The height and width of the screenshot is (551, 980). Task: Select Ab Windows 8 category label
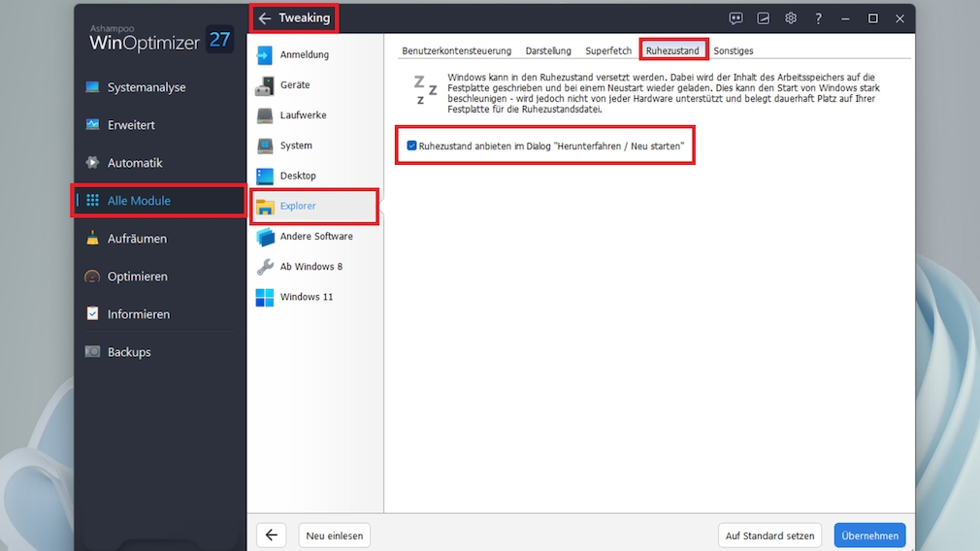[311, 267]
